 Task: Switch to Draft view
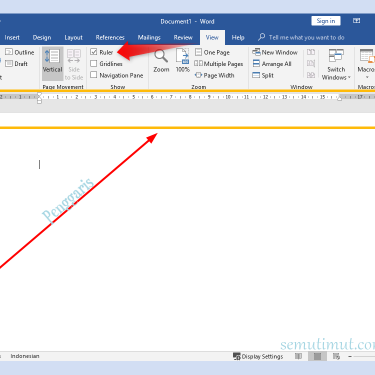[x=17, y=64]
